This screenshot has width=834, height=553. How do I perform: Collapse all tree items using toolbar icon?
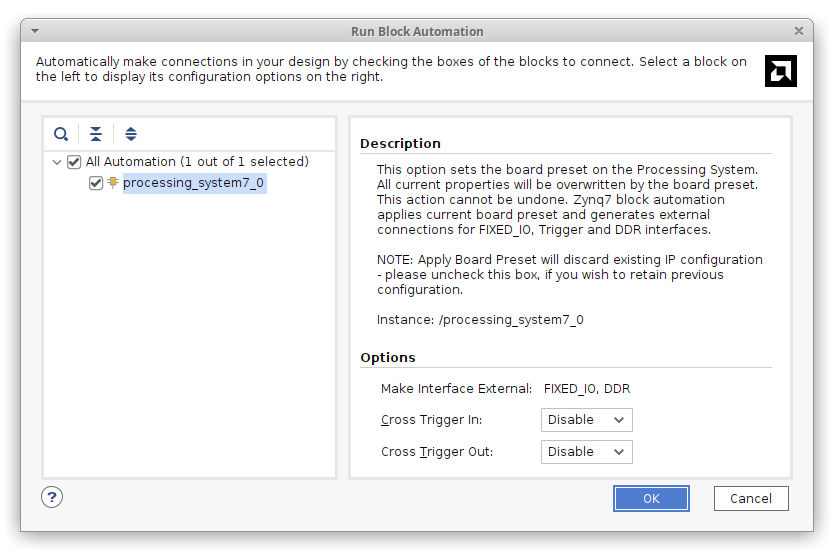point(96,134)
